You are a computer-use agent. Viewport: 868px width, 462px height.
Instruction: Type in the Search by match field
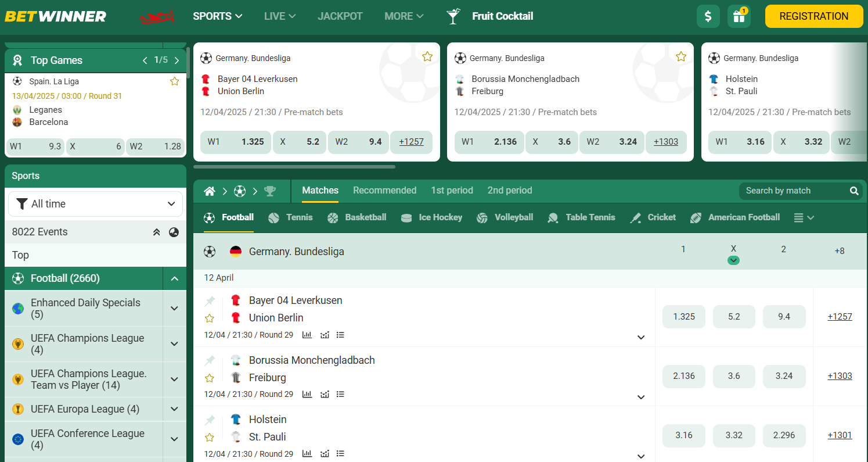pyautogui.click(x=793, y=191)
